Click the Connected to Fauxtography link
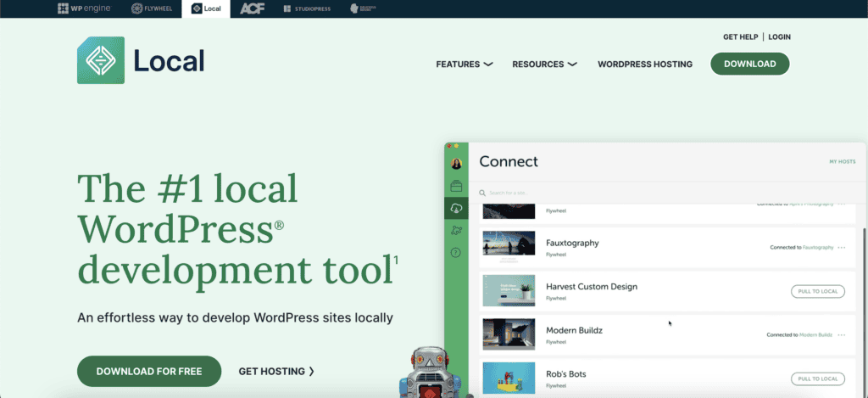 [x=802, y=247]
